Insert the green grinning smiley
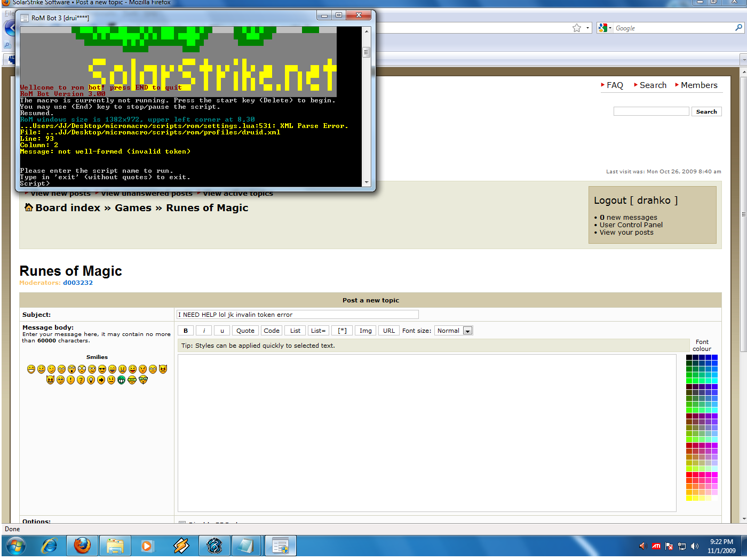The width and height of the screenshot is (747, 560). click(x=122, y=380)
